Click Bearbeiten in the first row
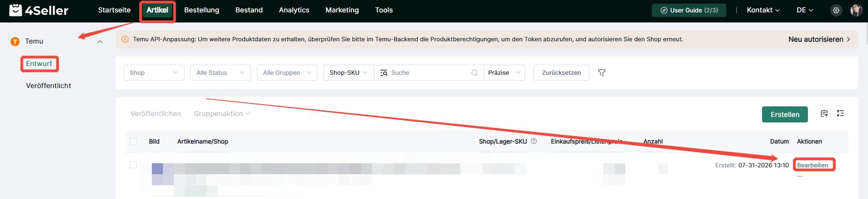The image size is (868, 199). coord(812,165)
